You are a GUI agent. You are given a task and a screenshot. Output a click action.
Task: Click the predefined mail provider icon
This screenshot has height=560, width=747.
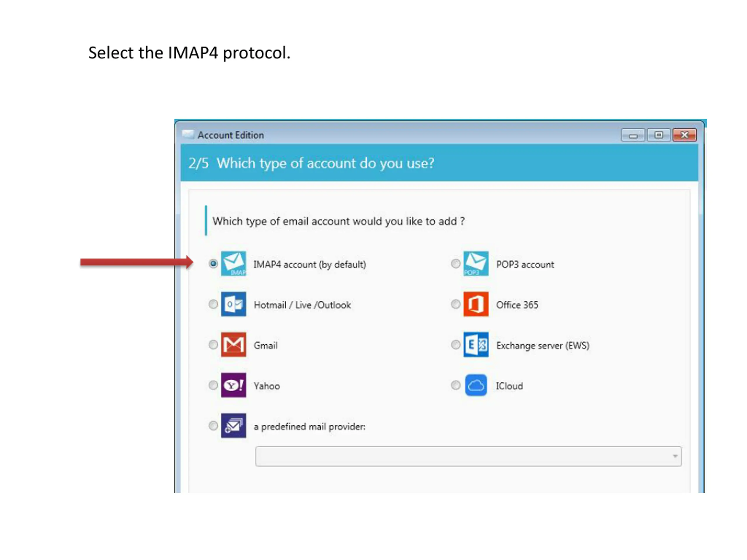[x=233, y=426]
